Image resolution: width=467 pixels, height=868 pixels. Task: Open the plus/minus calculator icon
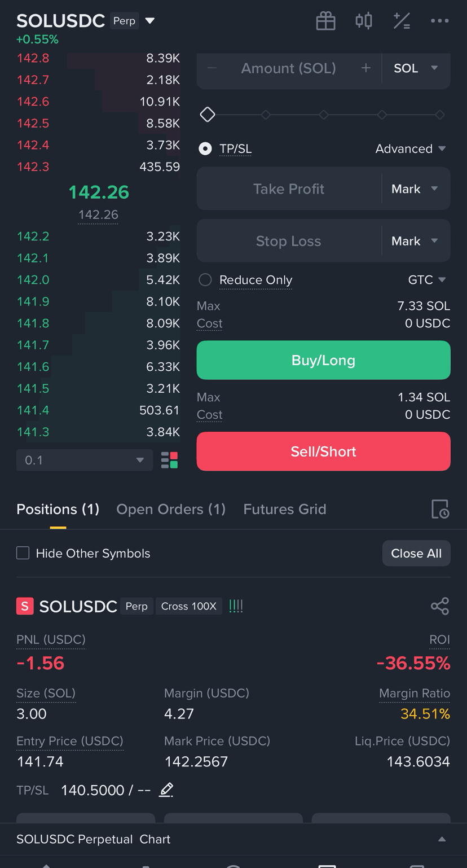[x=402, y=21]
